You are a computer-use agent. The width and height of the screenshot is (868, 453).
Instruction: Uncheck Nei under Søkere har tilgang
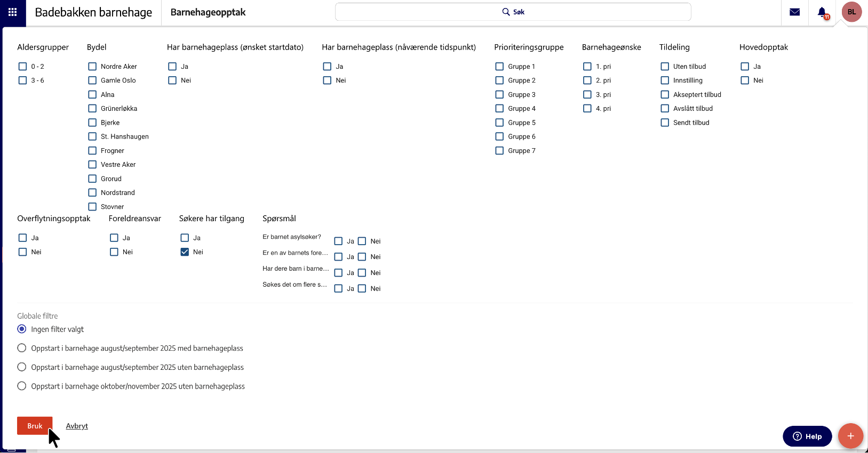[185, 252]
